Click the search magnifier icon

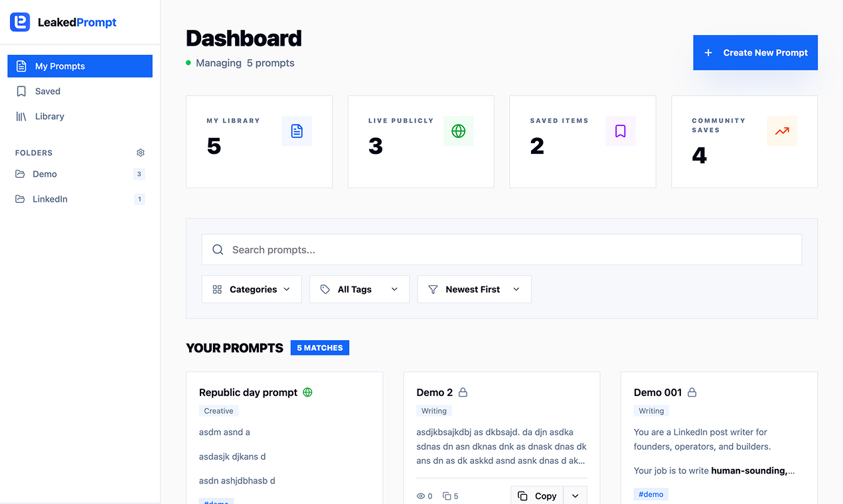point(218,249)
